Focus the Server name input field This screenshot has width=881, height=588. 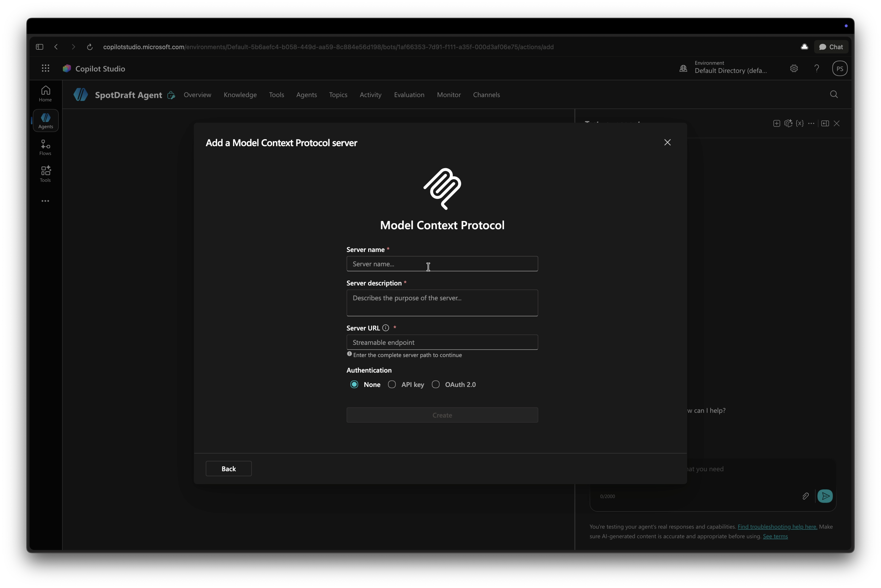click(442, 264)
